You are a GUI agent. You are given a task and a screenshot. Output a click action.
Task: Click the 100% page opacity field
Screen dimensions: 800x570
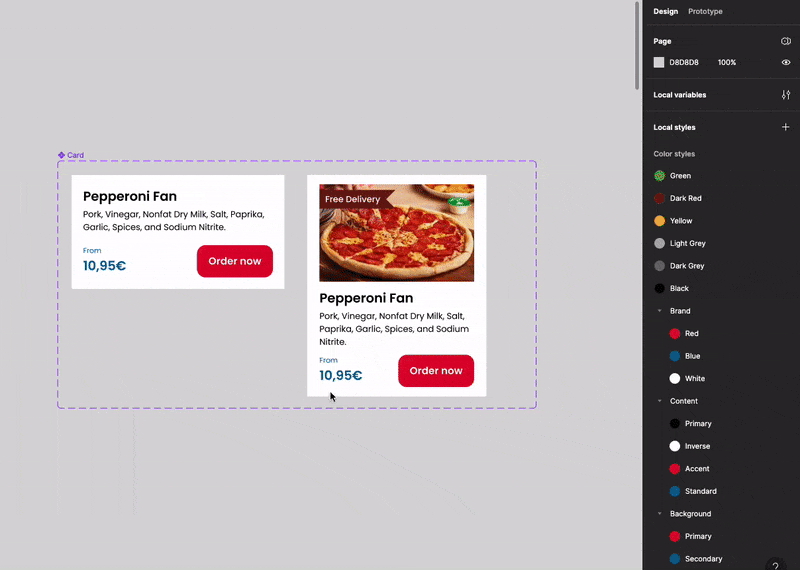coord(727,62)
